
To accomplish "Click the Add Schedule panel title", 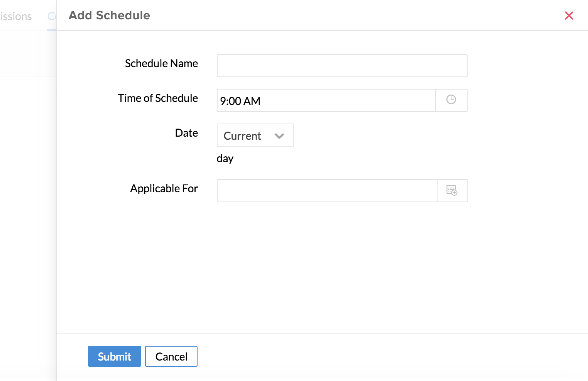I will click(x=109, y=15).
